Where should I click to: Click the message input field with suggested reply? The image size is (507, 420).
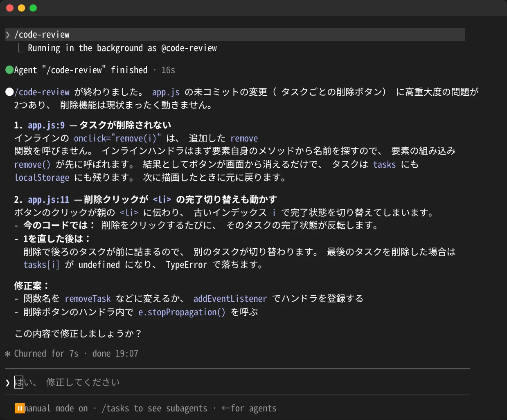coord(237,382)
